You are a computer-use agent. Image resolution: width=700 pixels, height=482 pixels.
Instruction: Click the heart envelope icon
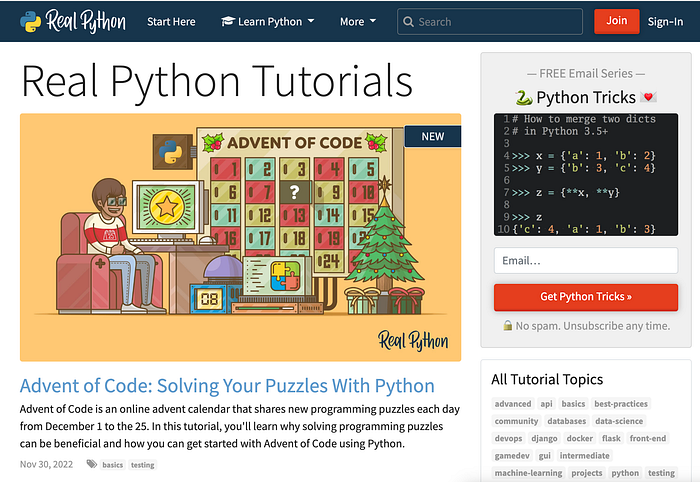point(648,96)
